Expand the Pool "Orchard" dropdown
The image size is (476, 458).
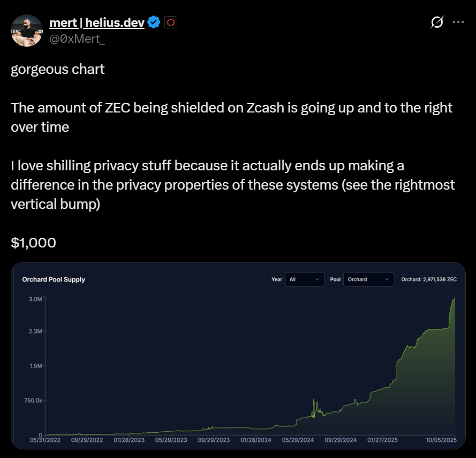[x=368, y=280]
